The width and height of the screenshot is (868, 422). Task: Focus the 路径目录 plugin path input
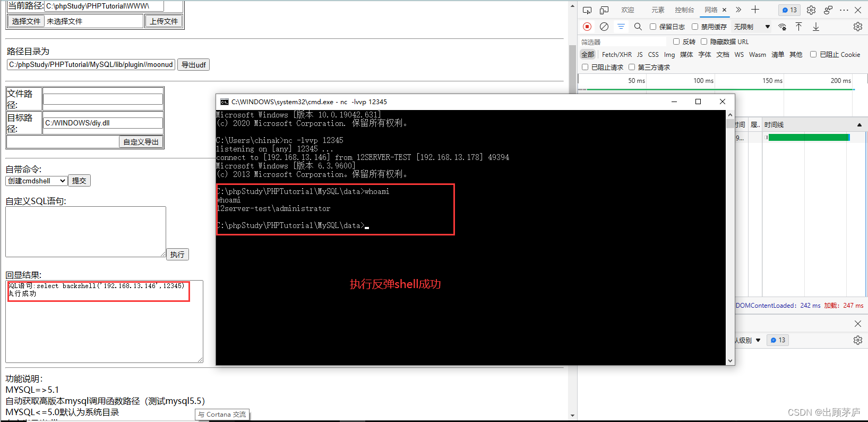click(91, 65)
